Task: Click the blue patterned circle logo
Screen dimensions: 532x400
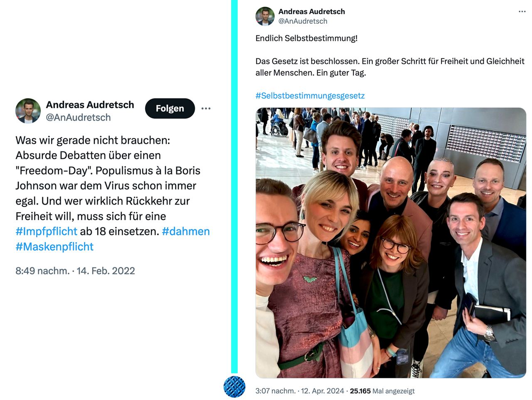Action: coord(234,387)
